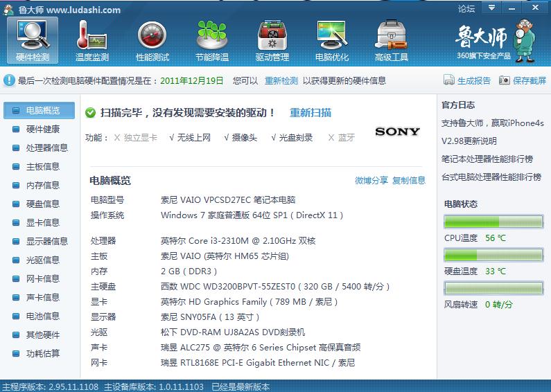Click 生成报告 link text
The height and width of the screenshot is (392, 551).
point(474,81)
